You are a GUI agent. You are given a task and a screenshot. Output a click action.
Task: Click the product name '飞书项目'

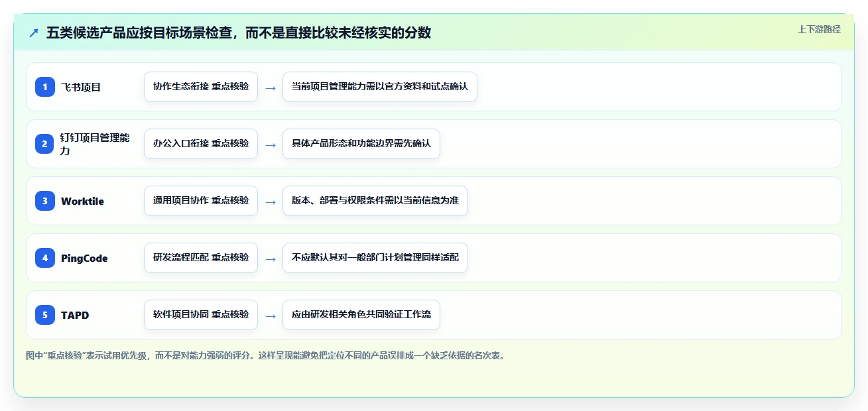tap(81, 87)
